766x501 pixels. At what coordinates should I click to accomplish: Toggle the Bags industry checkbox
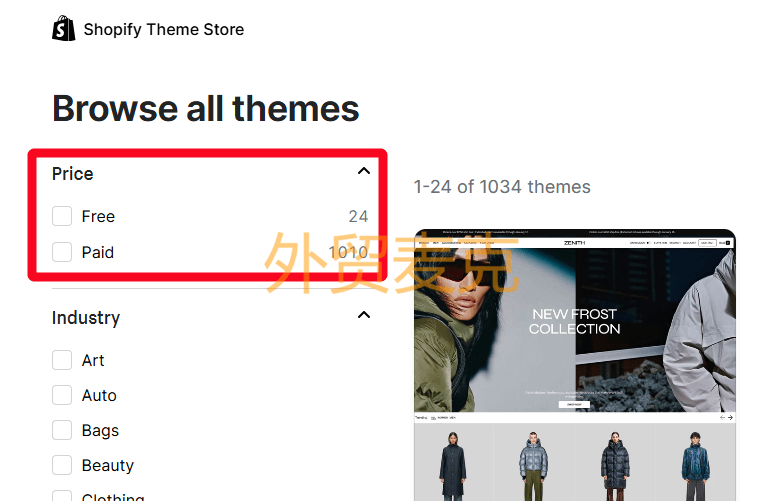tap(62, 430)
